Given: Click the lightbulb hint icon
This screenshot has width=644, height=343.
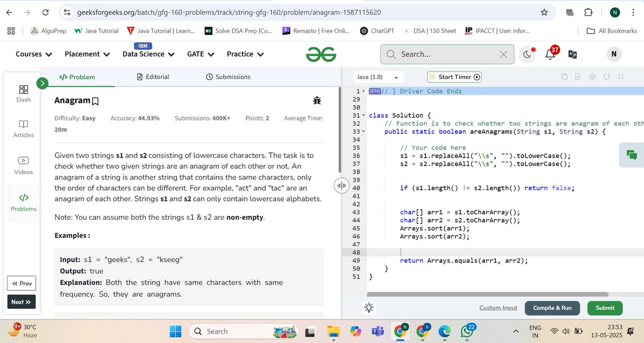Looking at the screenshot, I should click(x=369, y=308).
